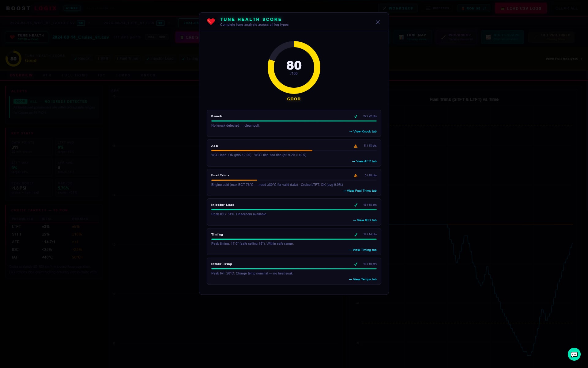Click the Boost Logix logo

(32, 8)
